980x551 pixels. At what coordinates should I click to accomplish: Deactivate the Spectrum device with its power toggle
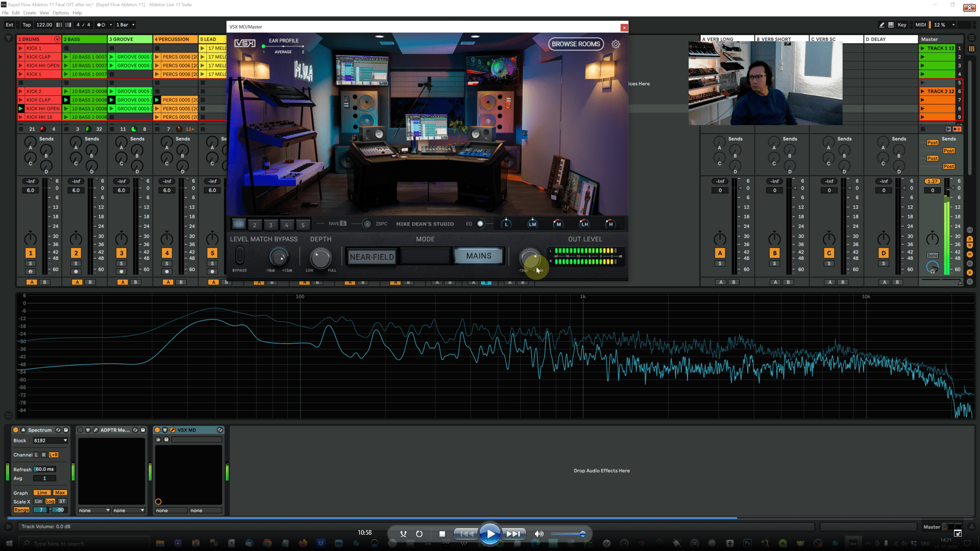pos(16,430)
